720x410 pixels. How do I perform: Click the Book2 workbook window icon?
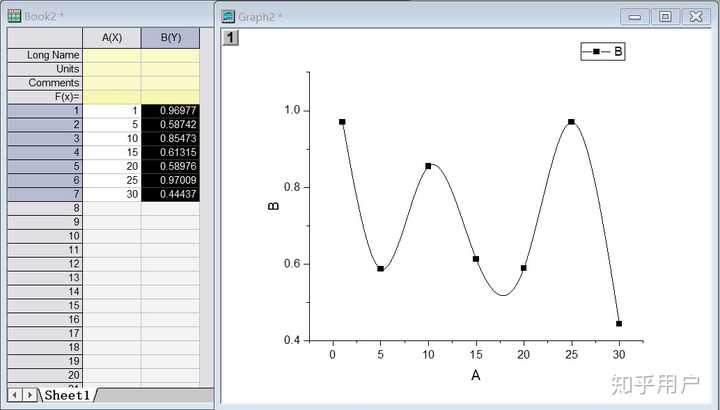click(x=14, y=16)
